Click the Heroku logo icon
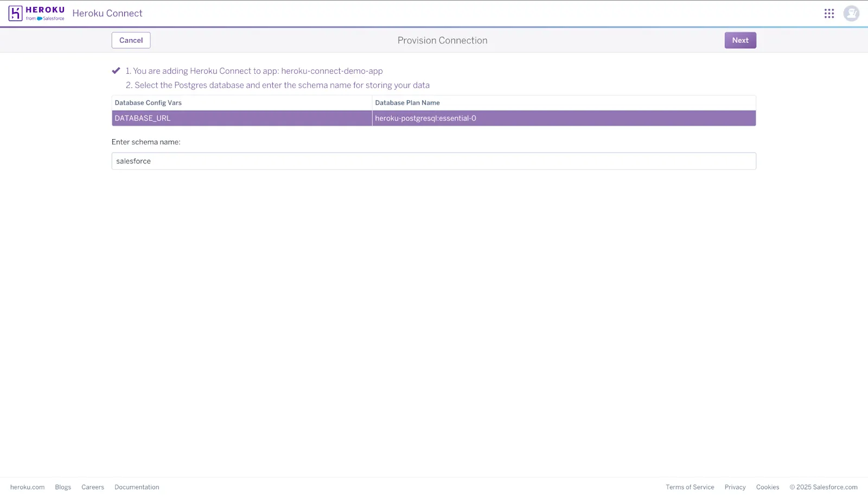Screen dimensions: 868x497 [14, 13]
